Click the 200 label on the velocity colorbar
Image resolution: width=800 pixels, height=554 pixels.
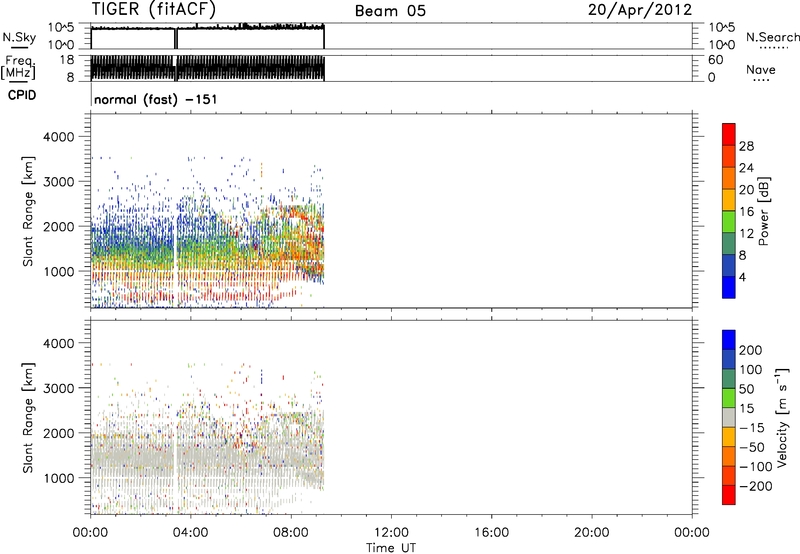coord(751,350)
